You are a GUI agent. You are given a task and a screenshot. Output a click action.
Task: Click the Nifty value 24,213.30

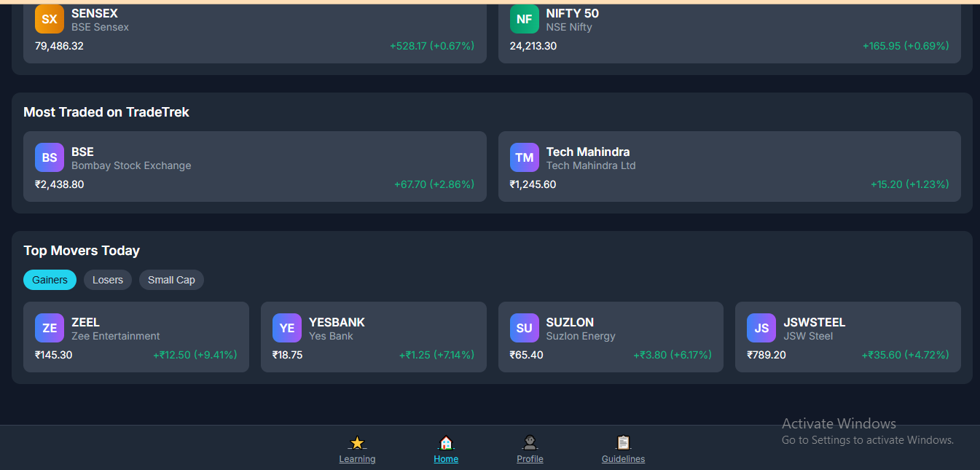tap(533, 46)
